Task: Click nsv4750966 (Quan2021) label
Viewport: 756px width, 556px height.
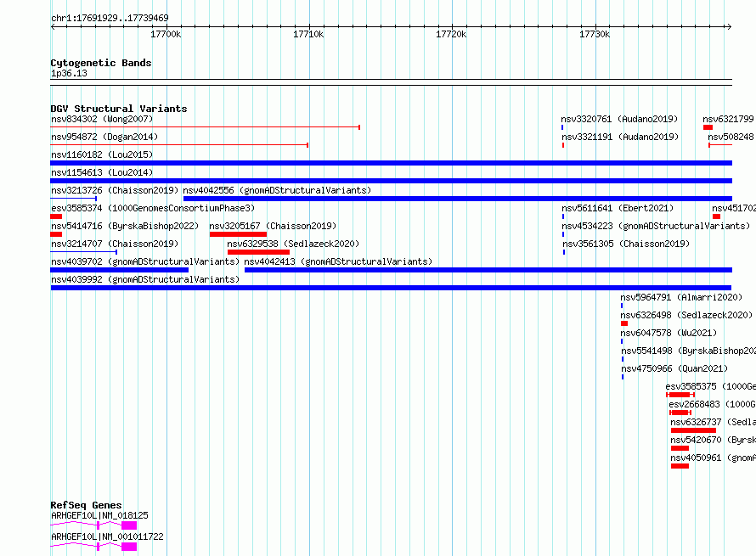Action: (674, 368)
